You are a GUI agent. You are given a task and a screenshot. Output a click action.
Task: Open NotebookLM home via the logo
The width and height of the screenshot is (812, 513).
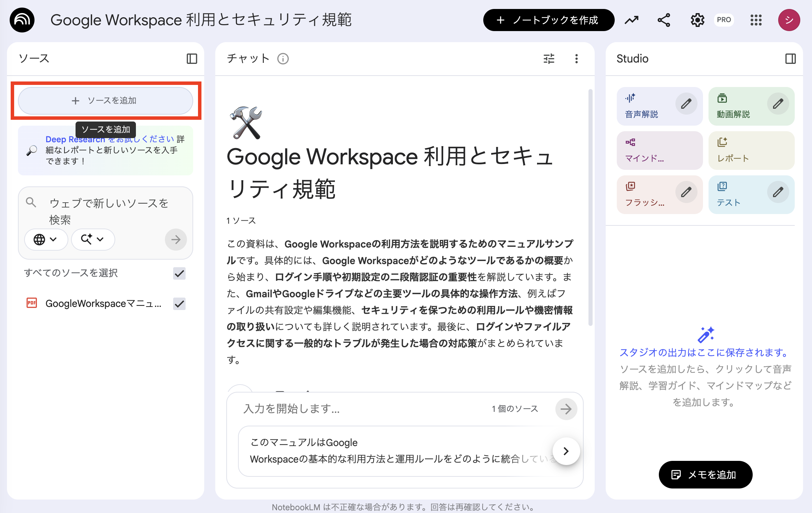[22, 20]
